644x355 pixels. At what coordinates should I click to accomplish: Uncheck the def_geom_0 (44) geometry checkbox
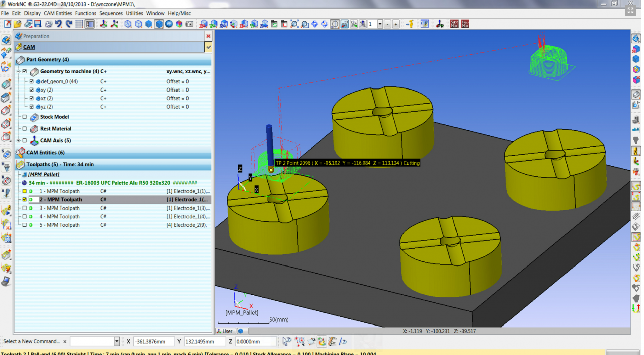[32, 81]
